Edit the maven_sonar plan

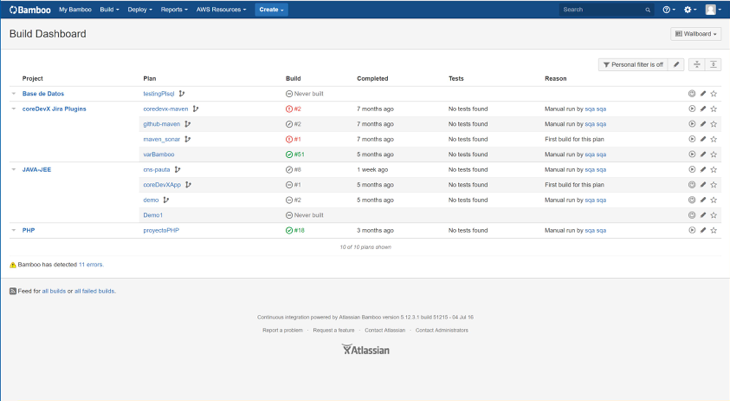click(703, 139)
